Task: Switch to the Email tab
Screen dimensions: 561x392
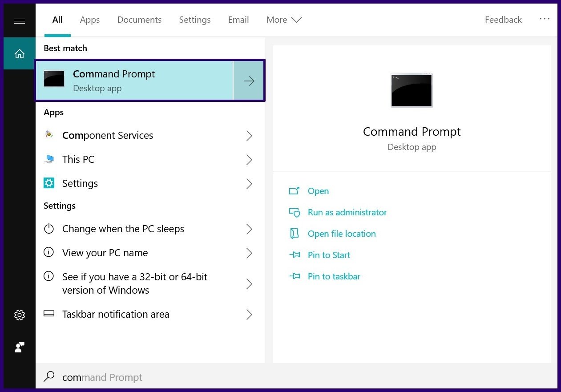Action: 238,20
